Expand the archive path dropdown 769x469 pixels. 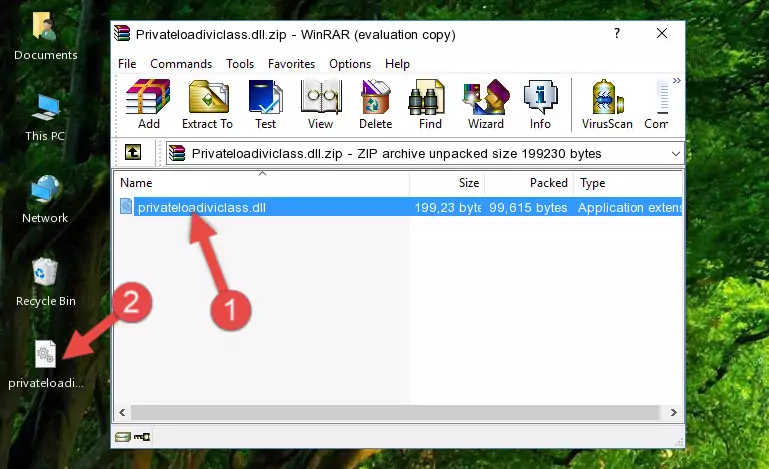point(675,154)
